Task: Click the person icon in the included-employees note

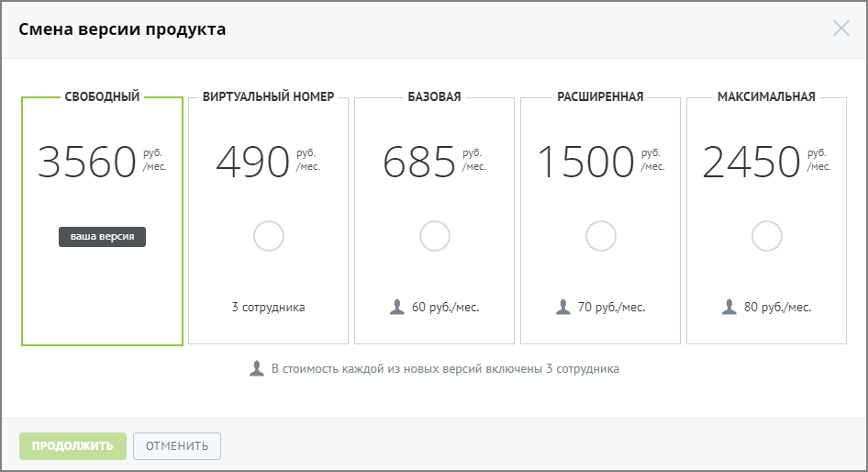Action: pos(257,368)
